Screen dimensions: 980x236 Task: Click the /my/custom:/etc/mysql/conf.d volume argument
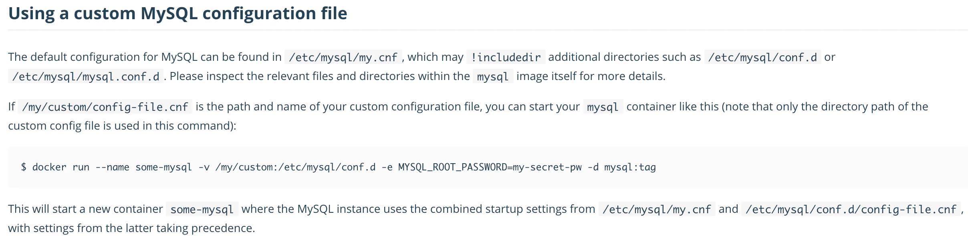(296, 167)
